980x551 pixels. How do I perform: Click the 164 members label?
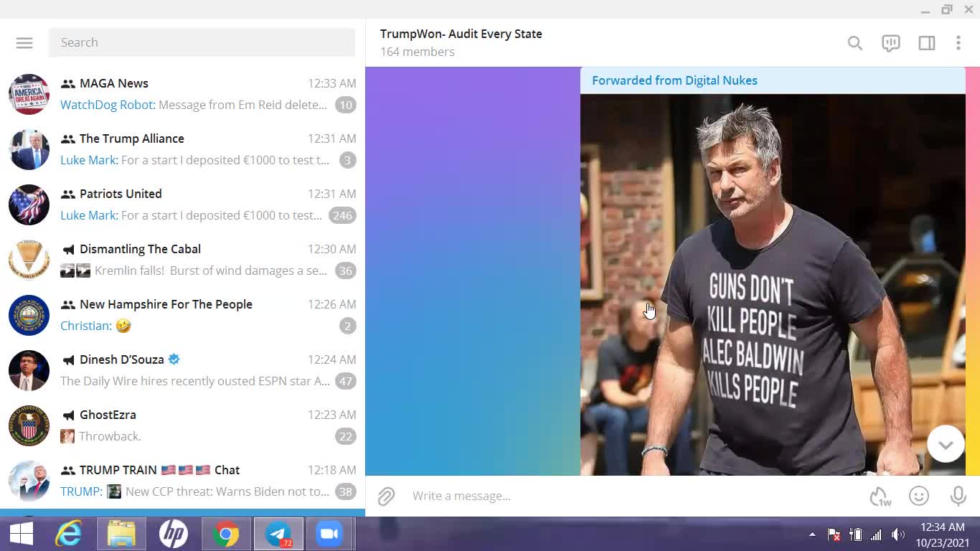(x=418, y=52)
